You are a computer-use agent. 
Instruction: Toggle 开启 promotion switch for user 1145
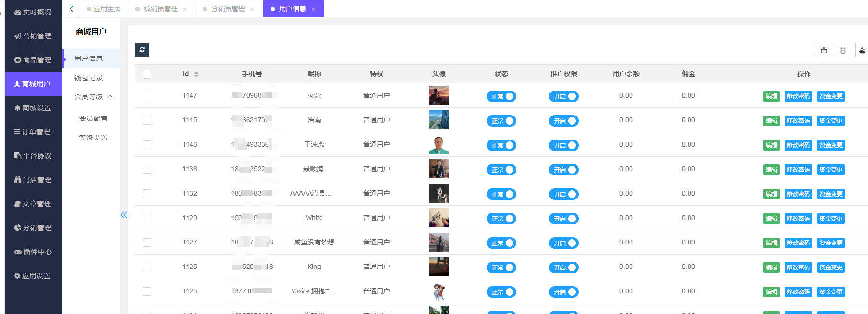[564, 121]
